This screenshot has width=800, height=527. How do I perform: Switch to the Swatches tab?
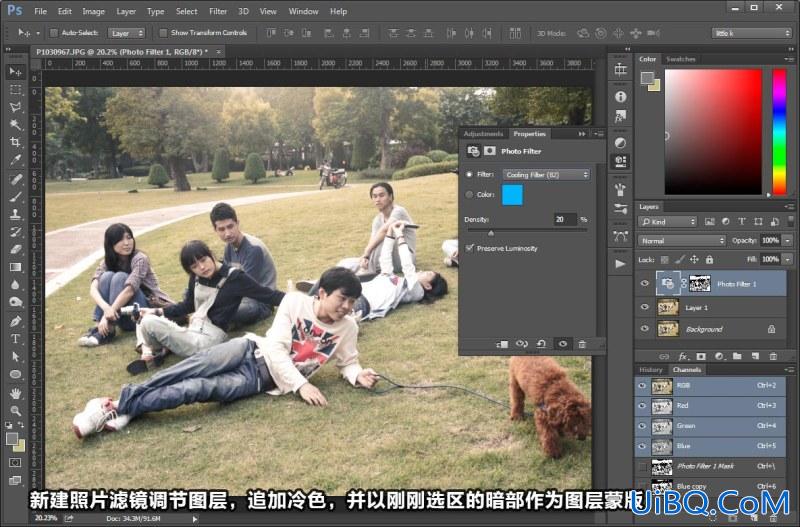pyautogui.click(x=681, y=59)
